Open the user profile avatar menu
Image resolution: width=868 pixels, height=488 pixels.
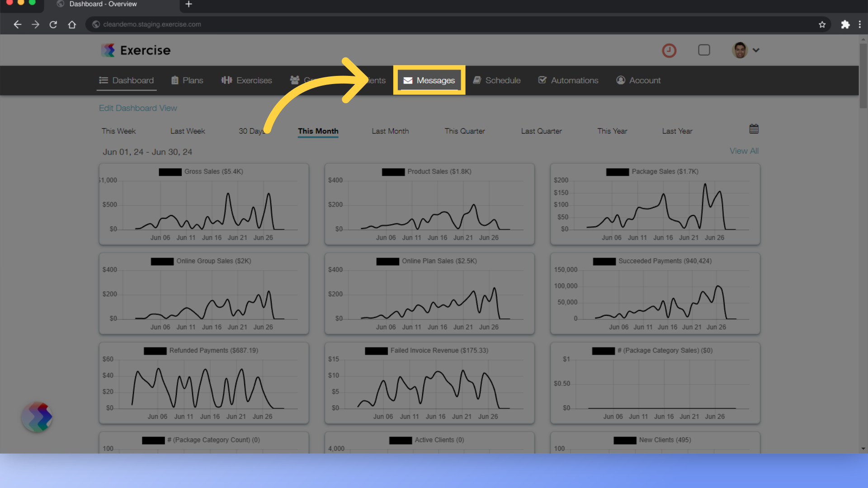click(x=745, y=50)
